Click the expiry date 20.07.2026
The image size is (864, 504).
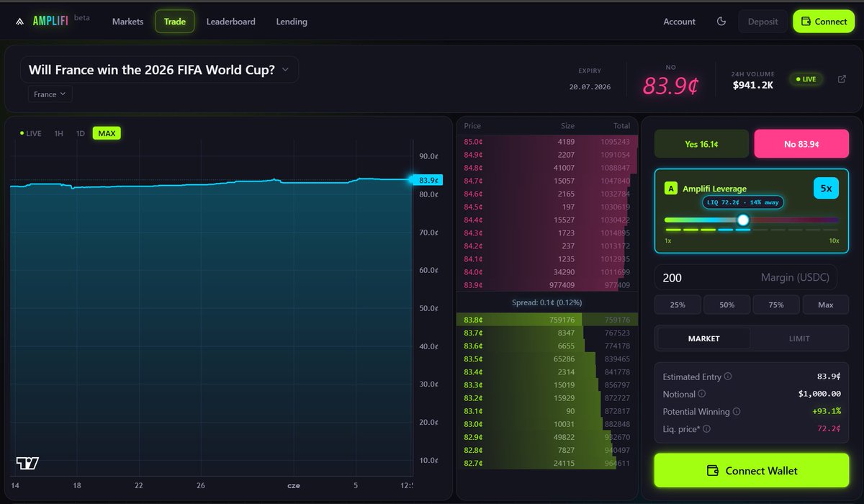pyautogui.click(x=589, y=86)
